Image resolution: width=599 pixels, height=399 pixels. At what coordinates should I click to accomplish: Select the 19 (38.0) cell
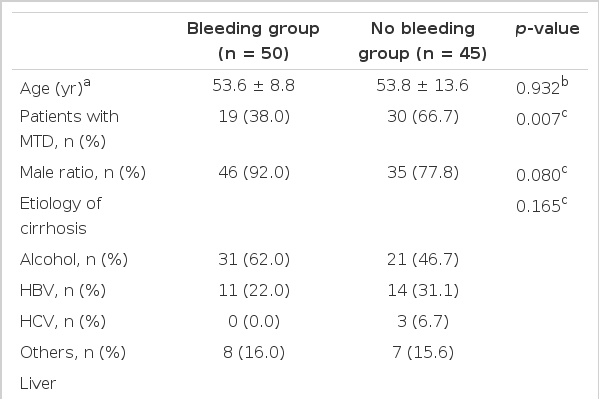pos(254,117)
